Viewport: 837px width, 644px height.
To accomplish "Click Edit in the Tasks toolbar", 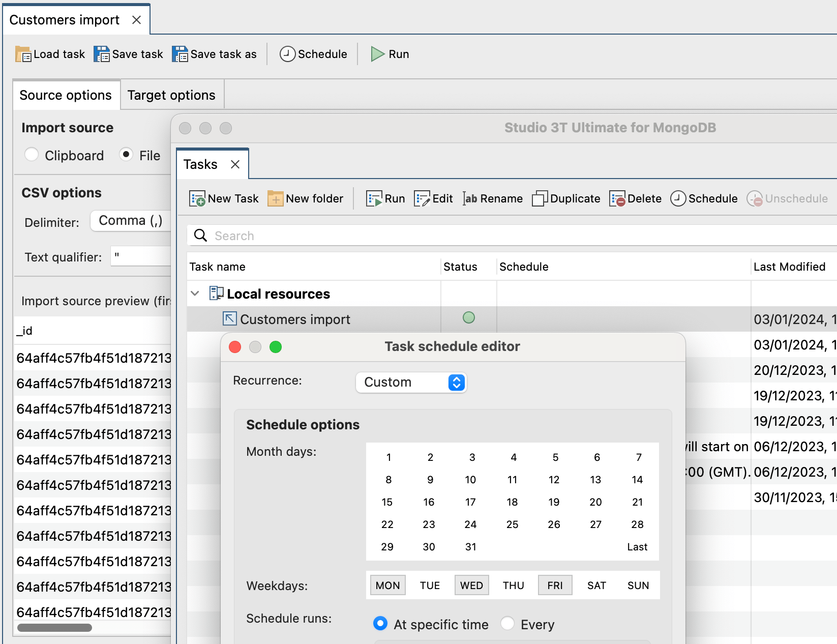I will pyautogui.click(x=433, y=198).
